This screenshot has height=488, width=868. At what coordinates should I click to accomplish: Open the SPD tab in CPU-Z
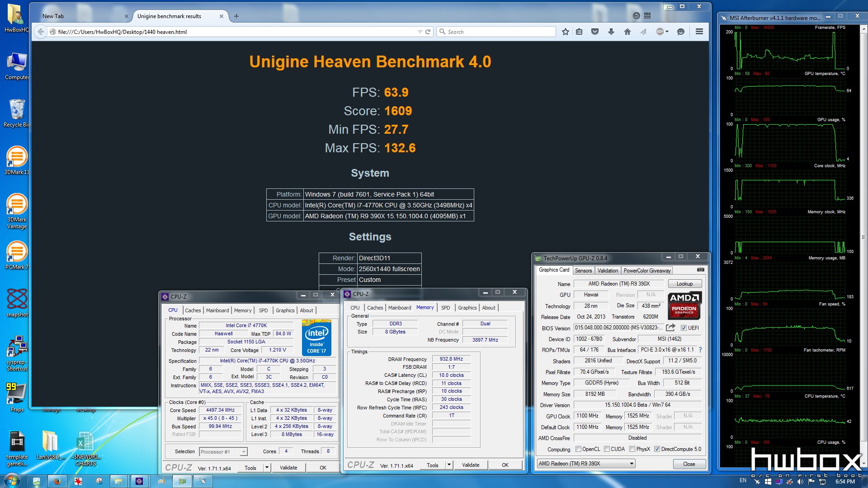[263, 310]
